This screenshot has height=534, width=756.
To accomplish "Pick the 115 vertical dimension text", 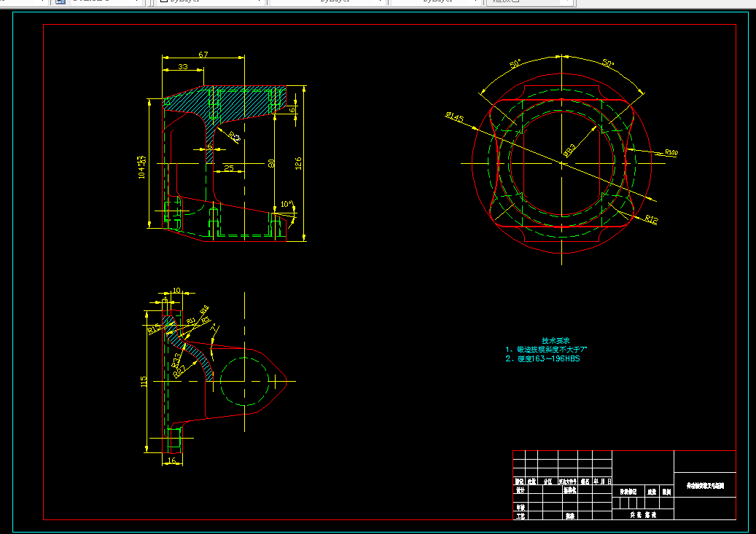I will [144, 382].
